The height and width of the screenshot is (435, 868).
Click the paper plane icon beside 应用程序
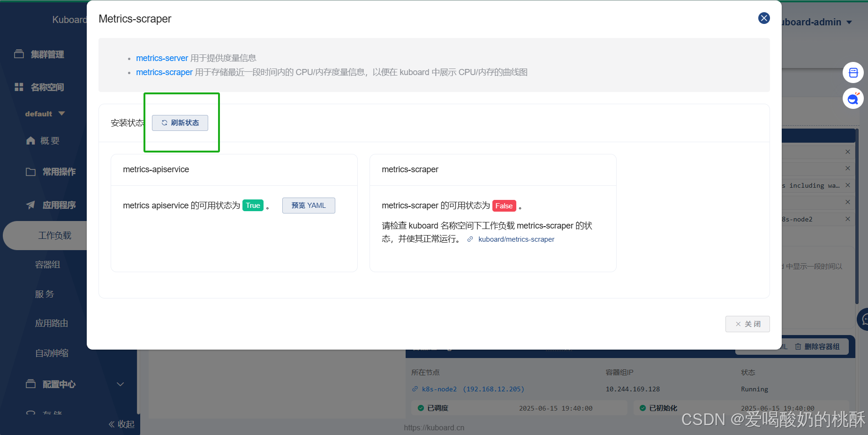tap(30, 205)
